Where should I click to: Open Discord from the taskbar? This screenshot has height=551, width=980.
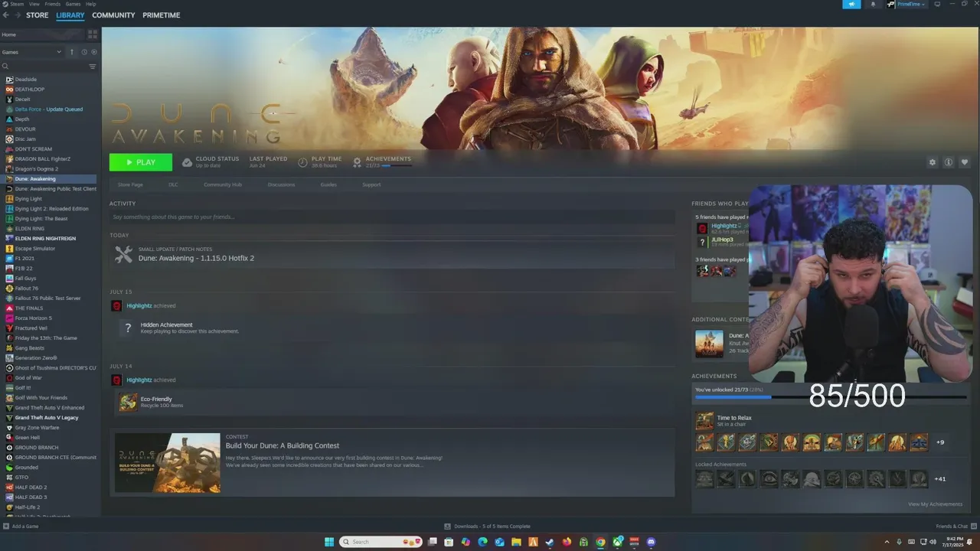click(x=652, y=542)
